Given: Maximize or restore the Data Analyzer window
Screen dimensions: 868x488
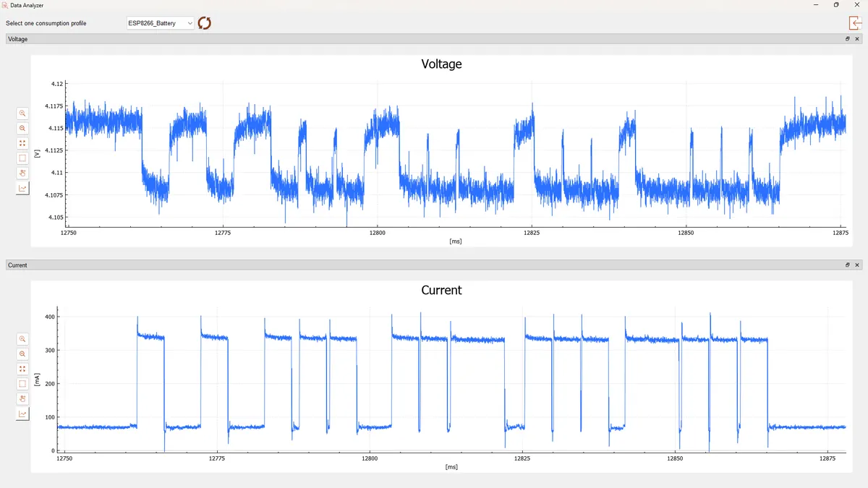Looking at the screenshot, I should coord(836,5).
